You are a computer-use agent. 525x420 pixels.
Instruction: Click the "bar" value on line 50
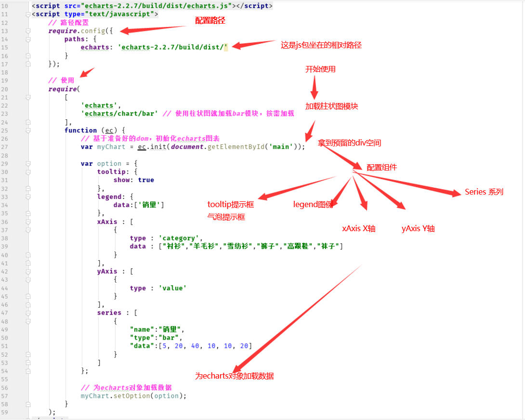169,338
